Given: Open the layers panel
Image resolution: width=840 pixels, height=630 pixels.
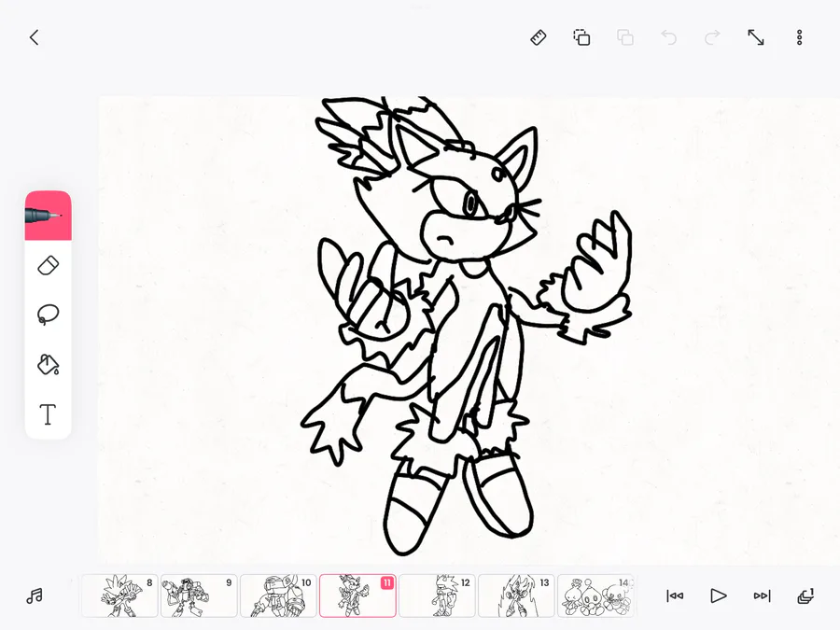Looking at the screenshot, I should click(805, 595).
